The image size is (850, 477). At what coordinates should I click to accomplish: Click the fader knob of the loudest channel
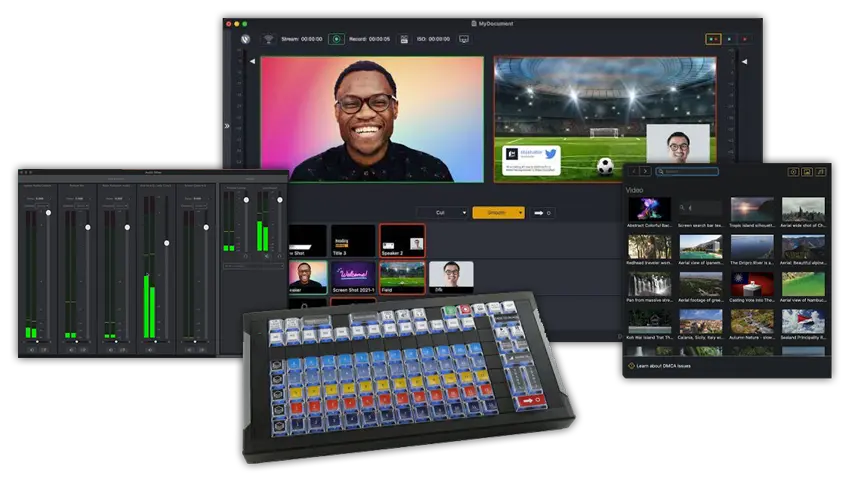pyautogui.click(x=166, y=243)
